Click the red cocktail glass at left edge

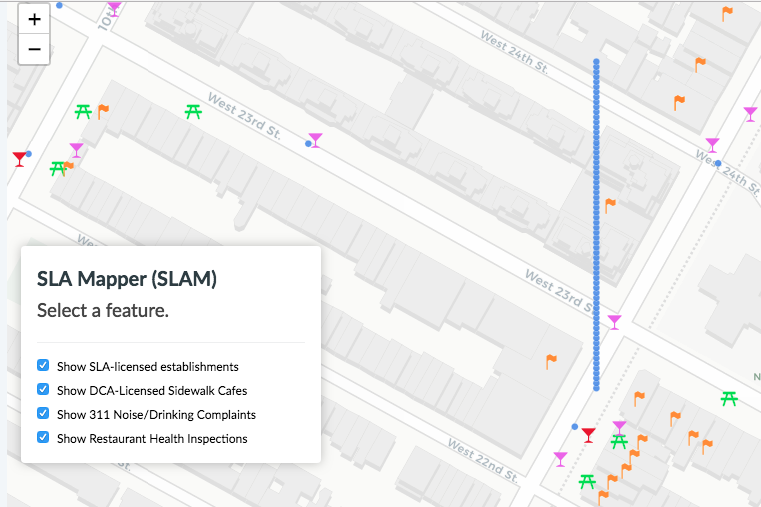(19, 158)
